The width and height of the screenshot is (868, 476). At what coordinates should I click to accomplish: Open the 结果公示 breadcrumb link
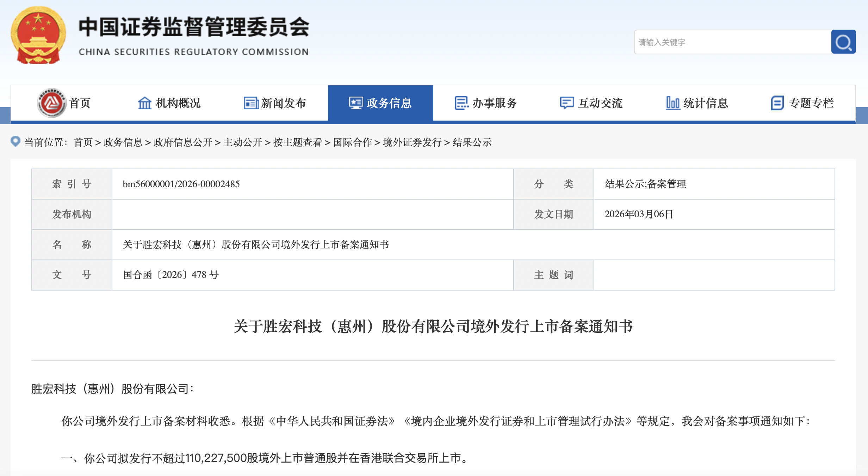tap(472, 142)
